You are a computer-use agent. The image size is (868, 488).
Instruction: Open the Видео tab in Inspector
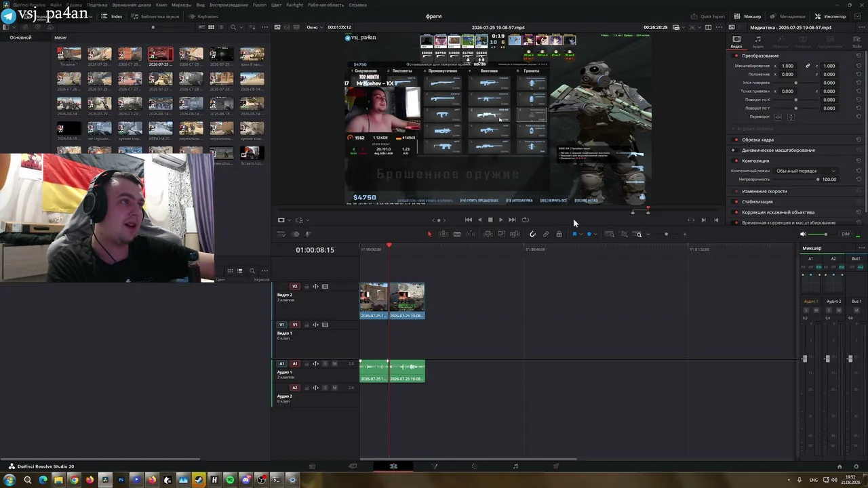(x=736, y=42)
